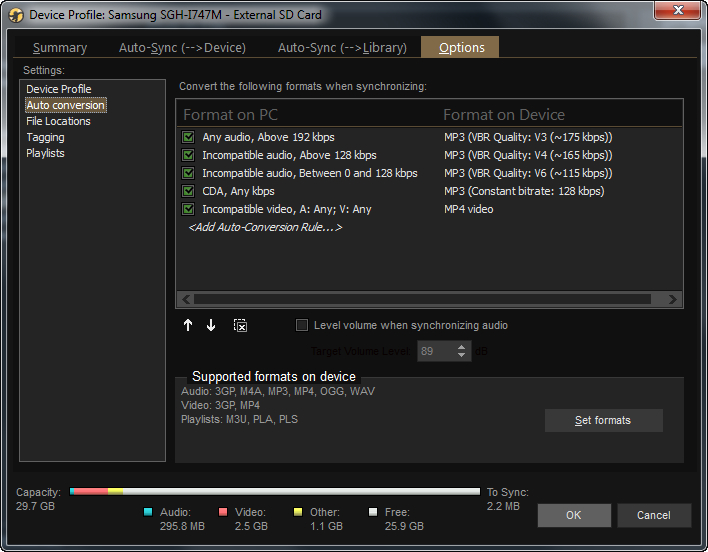Increase the Target Volume Level spinner

coord(461,347)
